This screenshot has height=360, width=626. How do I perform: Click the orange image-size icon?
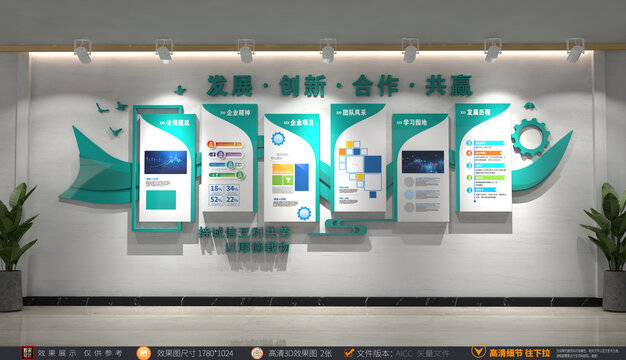click(x=143, y=353)
